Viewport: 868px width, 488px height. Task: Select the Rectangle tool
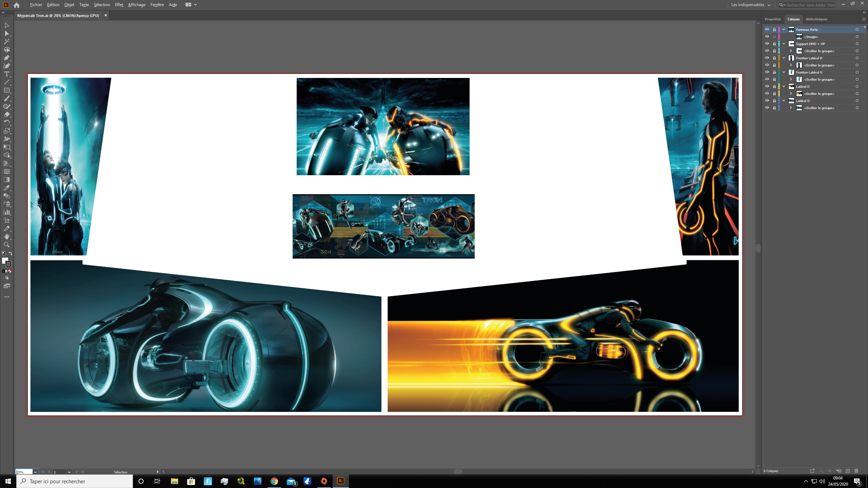pos(6,90)
